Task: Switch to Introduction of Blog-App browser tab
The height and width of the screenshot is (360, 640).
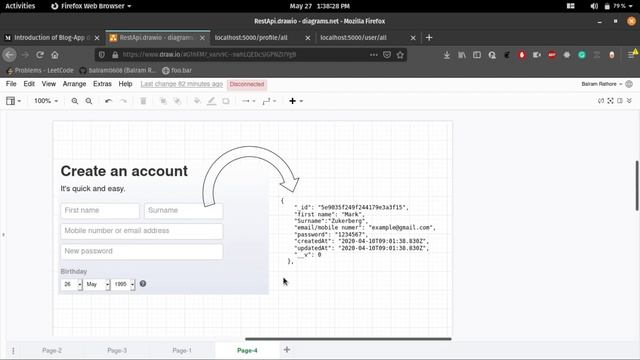Action: (52, 38)
